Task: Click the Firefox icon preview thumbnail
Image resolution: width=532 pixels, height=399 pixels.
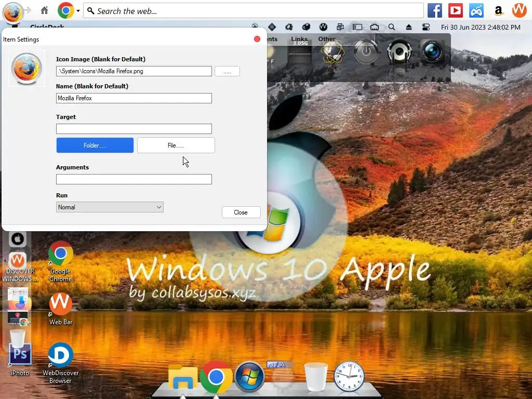Action: [26, 68]
